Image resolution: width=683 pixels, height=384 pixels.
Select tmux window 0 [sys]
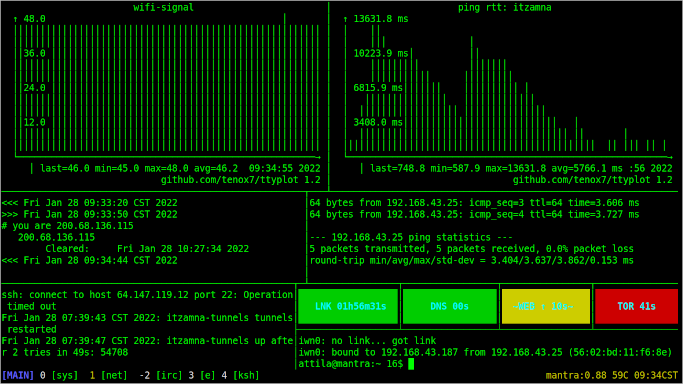tap(59, 375)
